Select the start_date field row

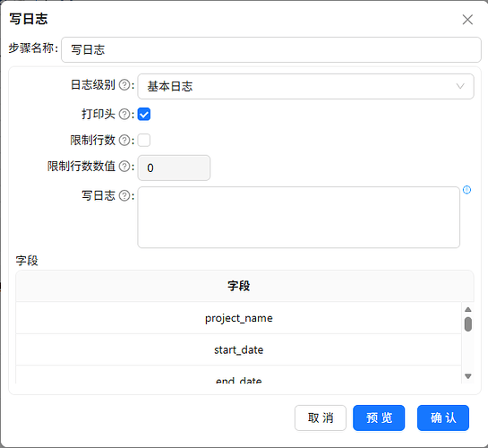(239, 349)
